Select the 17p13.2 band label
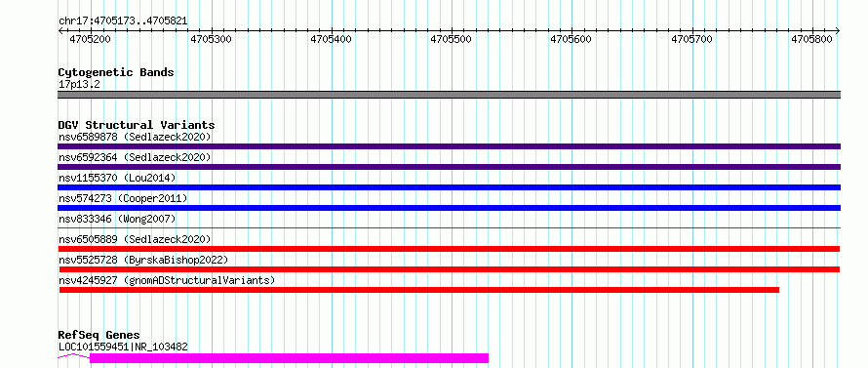 (79, 85)
